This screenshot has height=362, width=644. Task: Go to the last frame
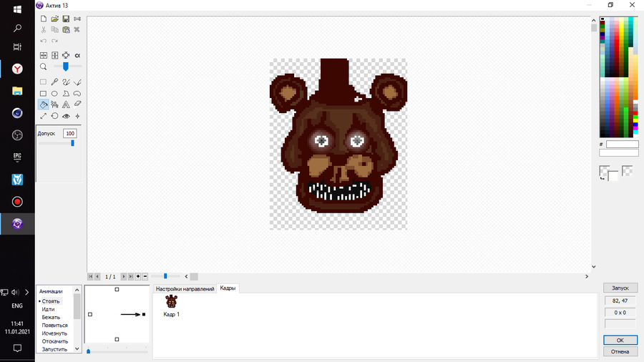[131, 277]
